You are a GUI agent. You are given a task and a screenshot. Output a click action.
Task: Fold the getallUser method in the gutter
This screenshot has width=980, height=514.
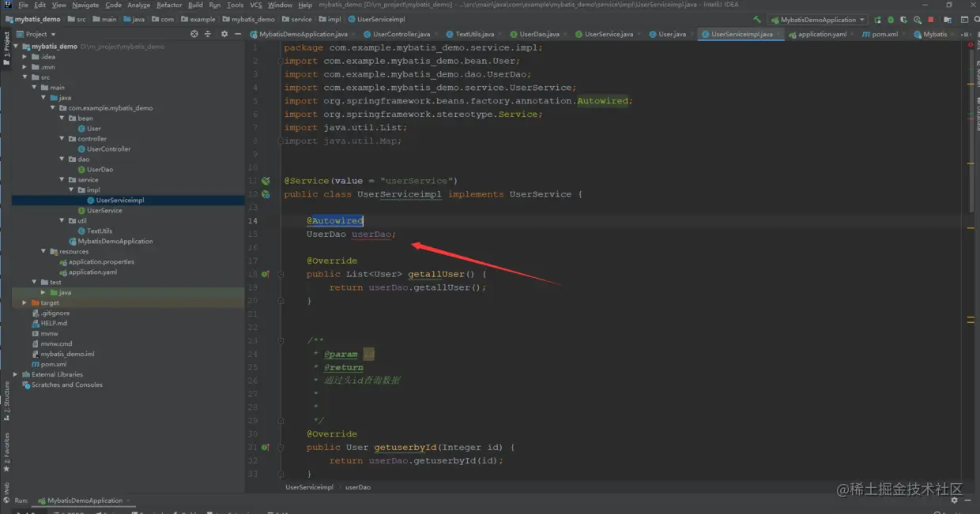[281, 274]
